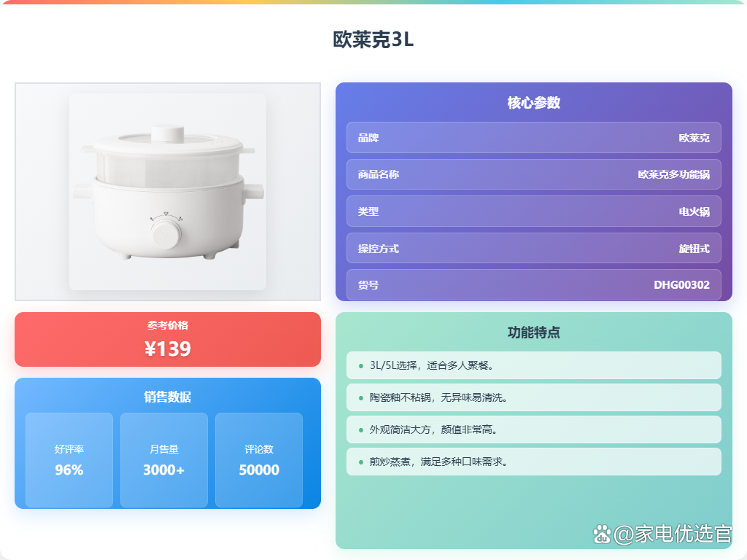747x560 pixels.
Task: Click the Baidu paw watermark icon
Action: coord(602,534)
